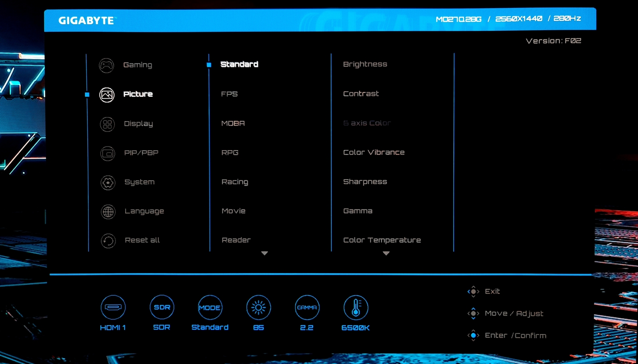Click the thermometer color temperature icon
Screen dimensions: 638x364
pyautogui.click(x=356, y=307)
